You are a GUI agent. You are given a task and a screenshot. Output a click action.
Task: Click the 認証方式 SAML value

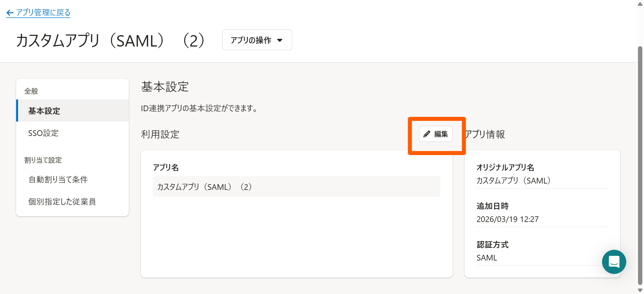487,258
